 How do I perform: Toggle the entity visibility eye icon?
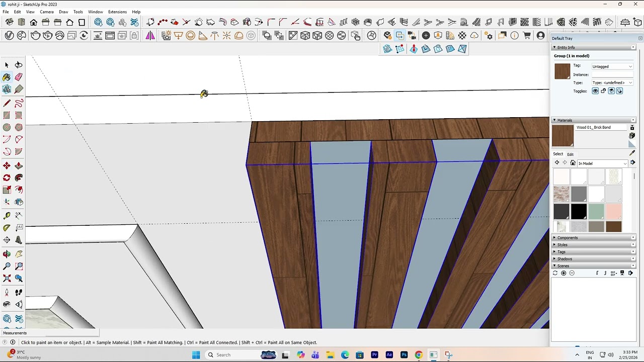pos(595,91)
